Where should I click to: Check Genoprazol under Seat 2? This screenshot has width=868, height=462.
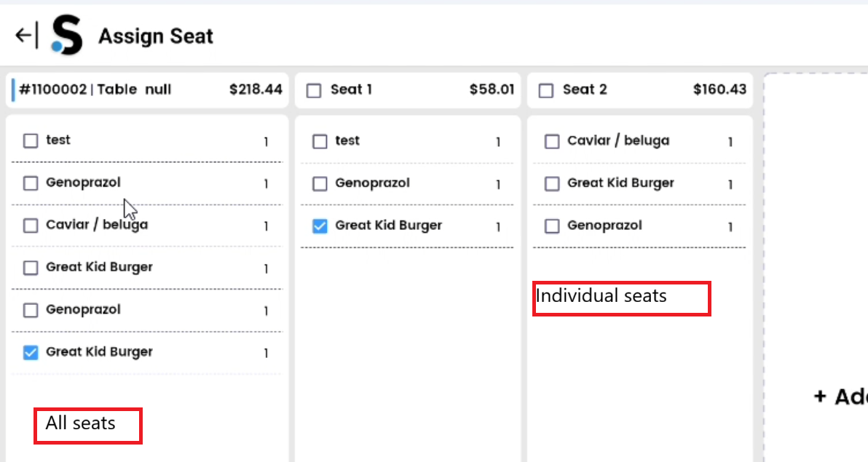(x=551, y=226)
